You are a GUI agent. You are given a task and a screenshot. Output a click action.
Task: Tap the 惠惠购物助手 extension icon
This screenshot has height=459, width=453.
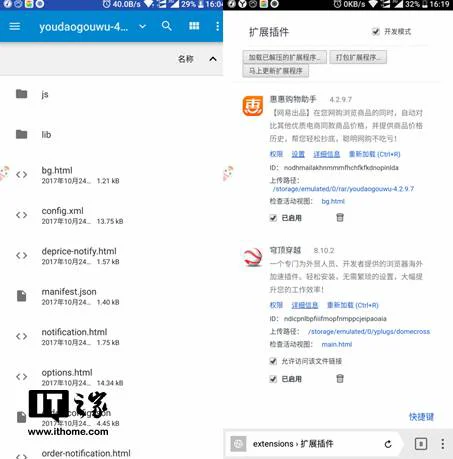coord(253,106)
